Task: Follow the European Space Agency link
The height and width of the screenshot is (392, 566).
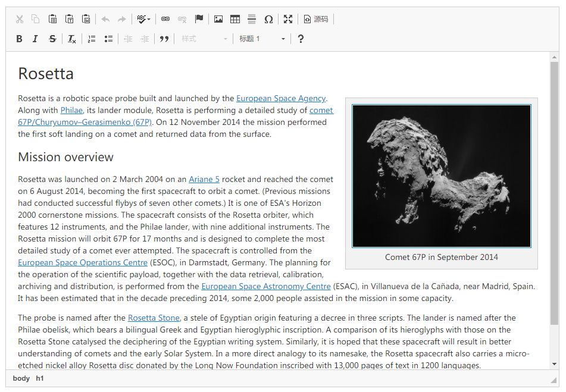Action: tap(281, 99)
